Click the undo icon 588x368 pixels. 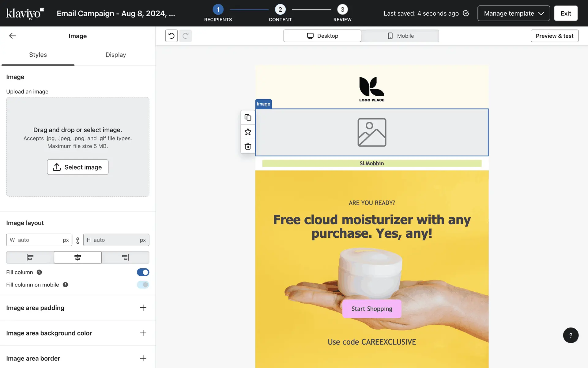tap(171, 36)
